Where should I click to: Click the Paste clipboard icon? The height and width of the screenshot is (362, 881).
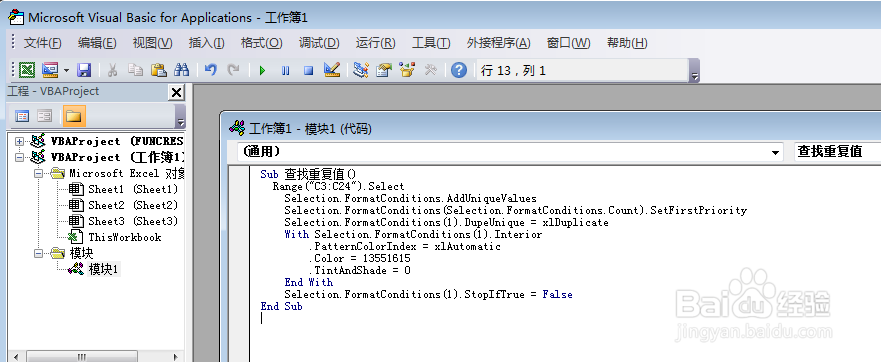tap(159, 70)
